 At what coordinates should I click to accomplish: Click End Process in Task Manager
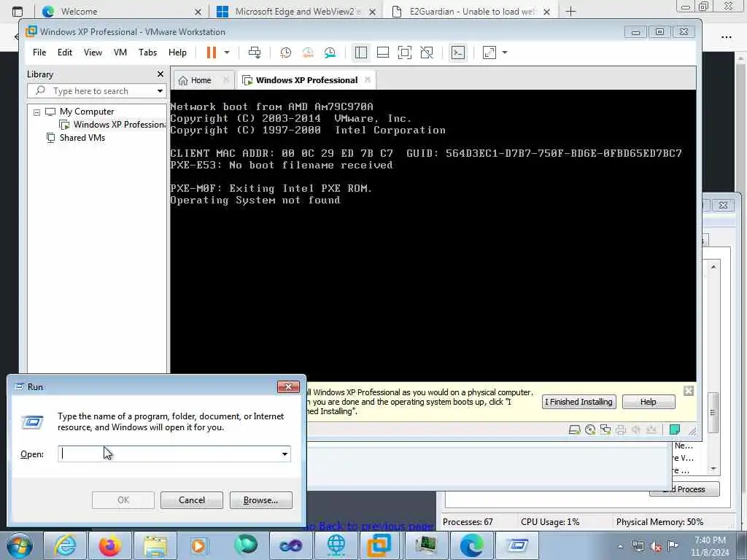click(684, 489)
